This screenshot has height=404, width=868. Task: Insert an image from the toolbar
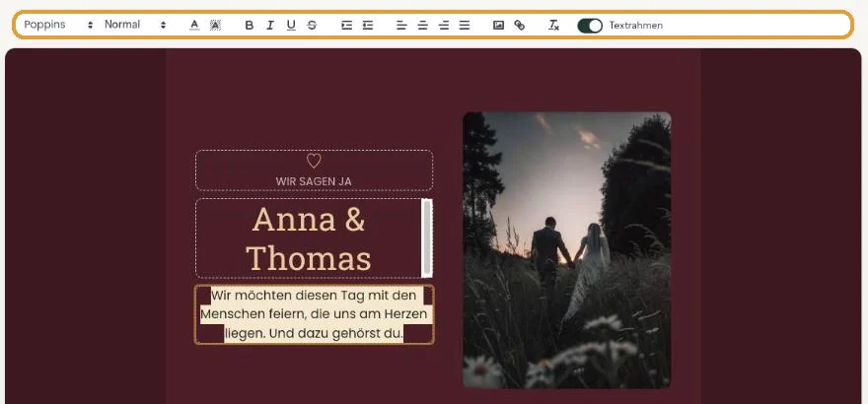coord(498,25)
